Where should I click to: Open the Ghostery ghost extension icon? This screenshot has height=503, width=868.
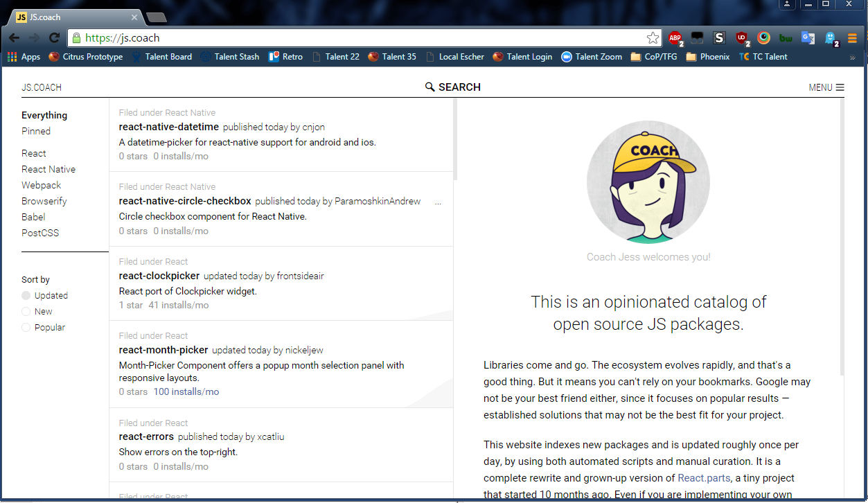pos(831,38)
